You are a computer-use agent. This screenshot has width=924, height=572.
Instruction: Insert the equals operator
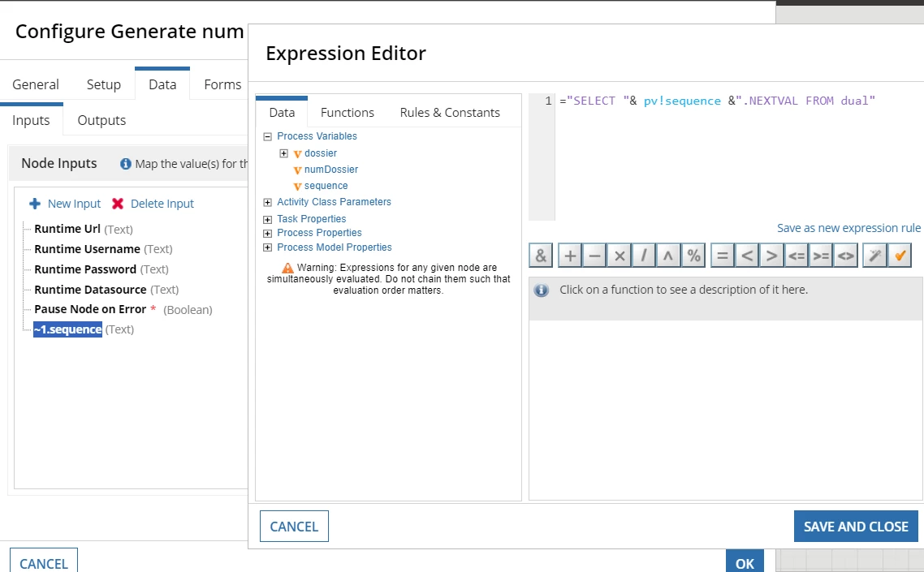723,256
